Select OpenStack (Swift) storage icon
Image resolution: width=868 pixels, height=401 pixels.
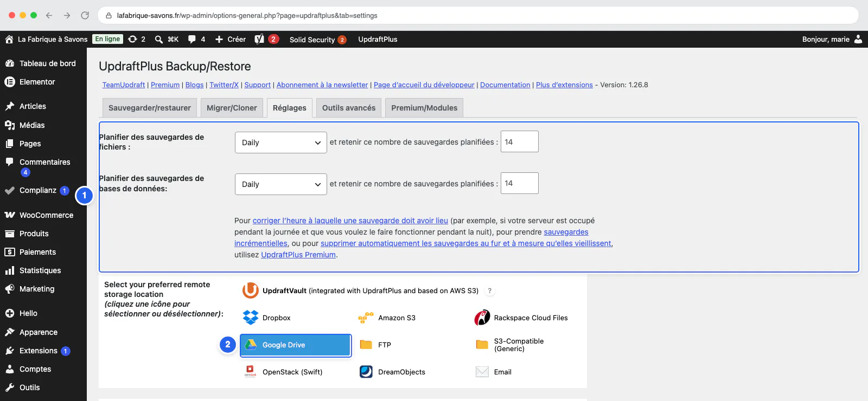click(x=250, y=372)
